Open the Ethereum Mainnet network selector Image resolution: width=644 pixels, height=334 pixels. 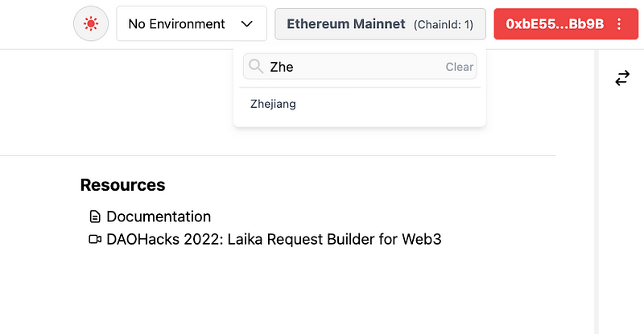346,24
